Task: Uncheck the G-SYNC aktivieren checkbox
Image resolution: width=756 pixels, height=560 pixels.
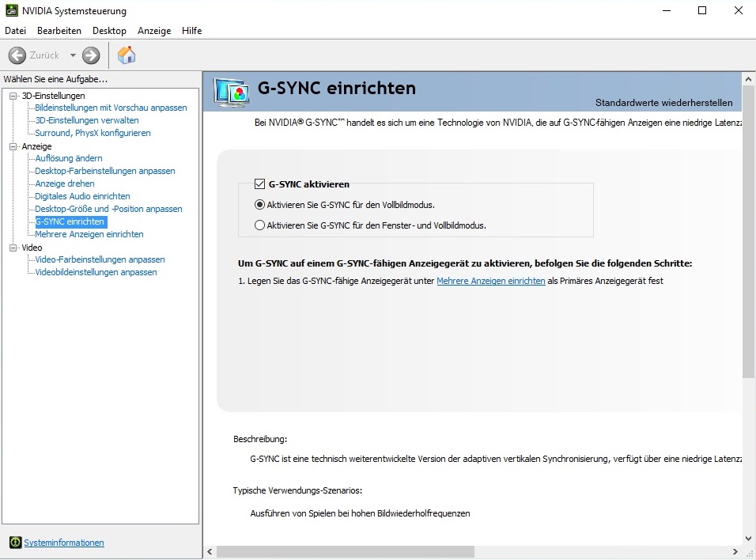Action: [x=259, y=184]
